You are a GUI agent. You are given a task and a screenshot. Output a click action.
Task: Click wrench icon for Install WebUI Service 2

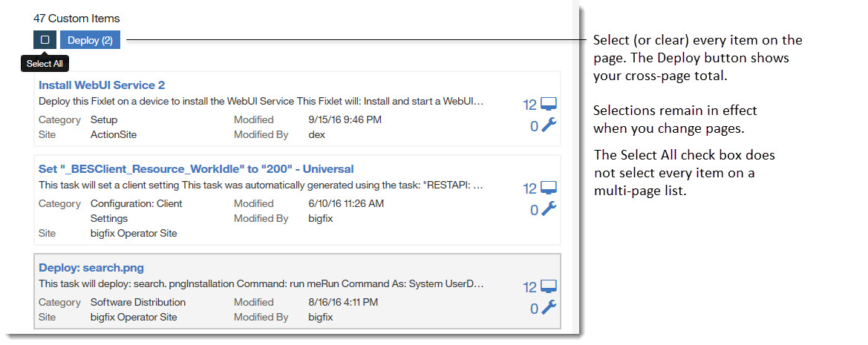point(549,126)
